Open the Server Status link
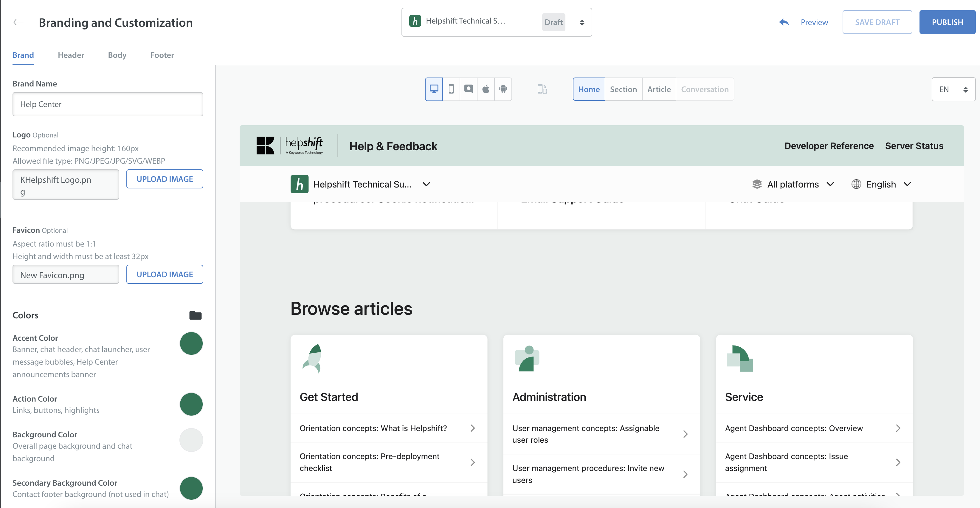Screen dimensions: 980x508 tap(914, 146)
